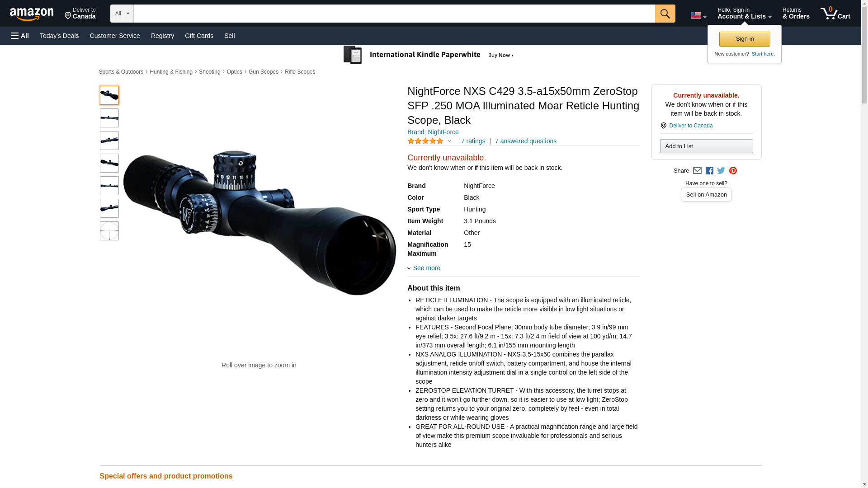Share via email icon

coord(697,171)
